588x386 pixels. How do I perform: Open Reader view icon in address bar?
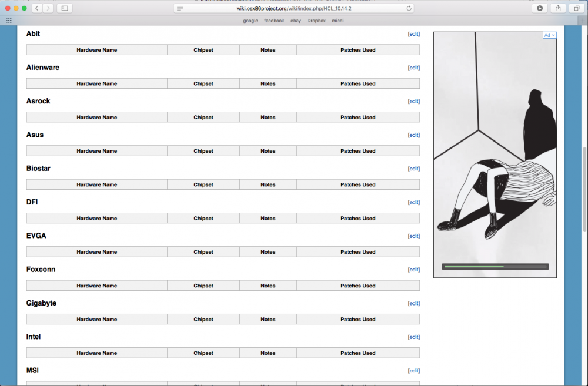point(180,8)
